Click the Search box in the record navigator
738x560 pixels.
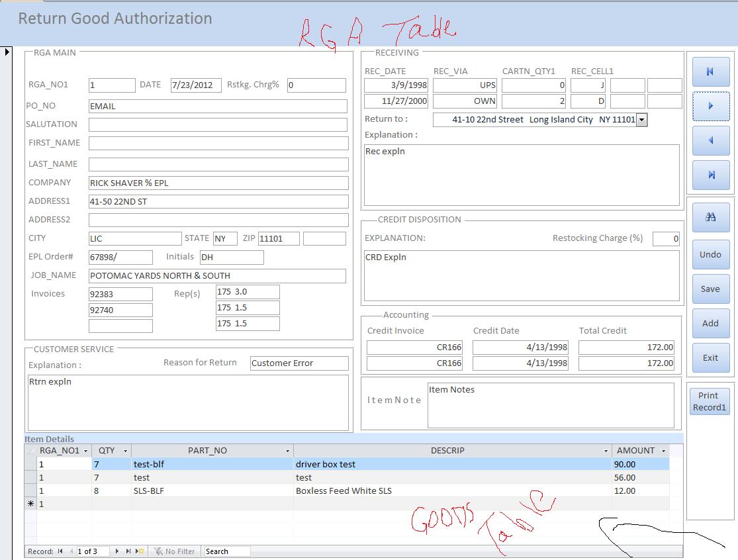point(225,551)
